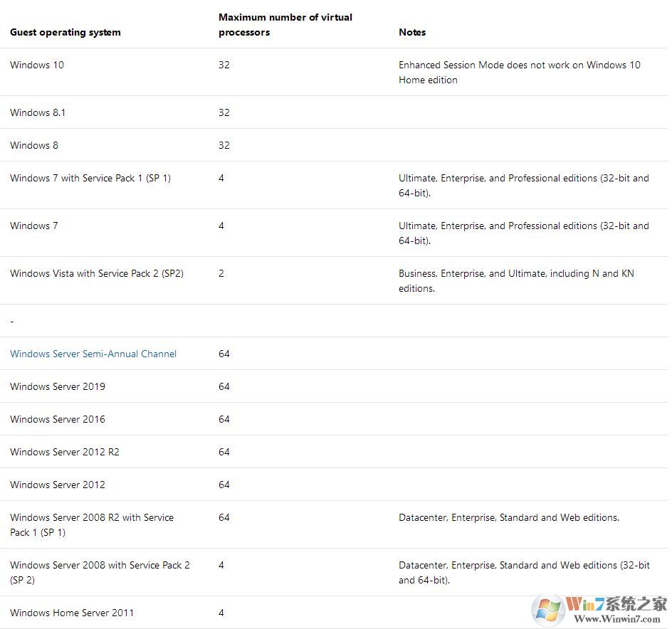Click the Windows Server 2008 R2 with Service Pack 1 cell
Viewport: 672px width, 629px height.
click(92, 524)
